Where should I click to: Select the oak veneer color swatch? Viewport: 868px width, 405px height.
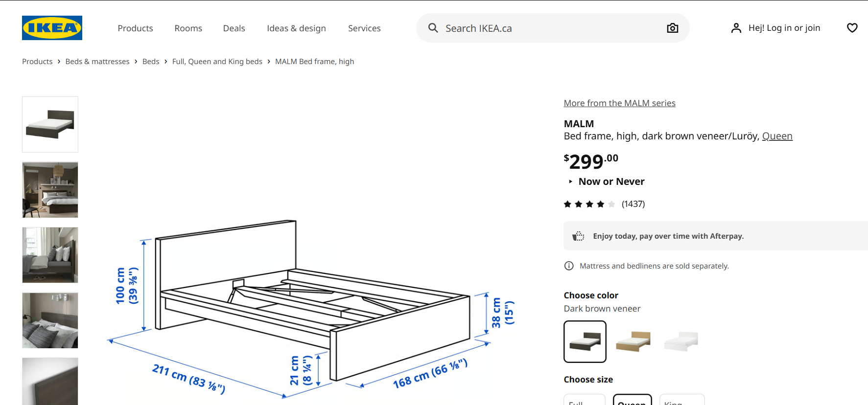click(x=633, y=341)
